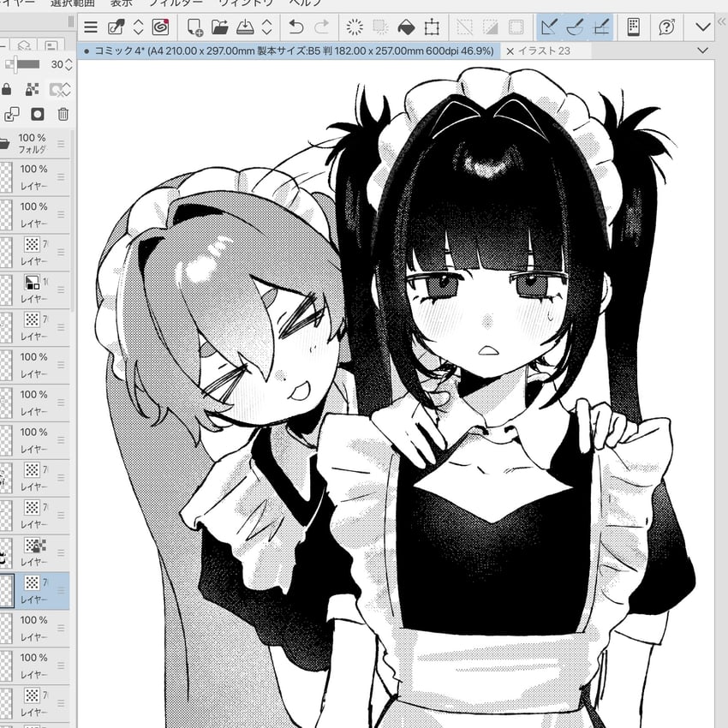Toggle Snap to Ruler

[x=549, y=27]
